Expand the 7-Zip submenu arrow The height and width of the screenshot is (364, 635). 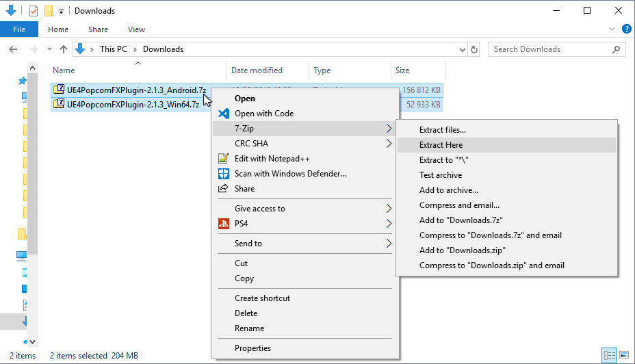[389, 129]
